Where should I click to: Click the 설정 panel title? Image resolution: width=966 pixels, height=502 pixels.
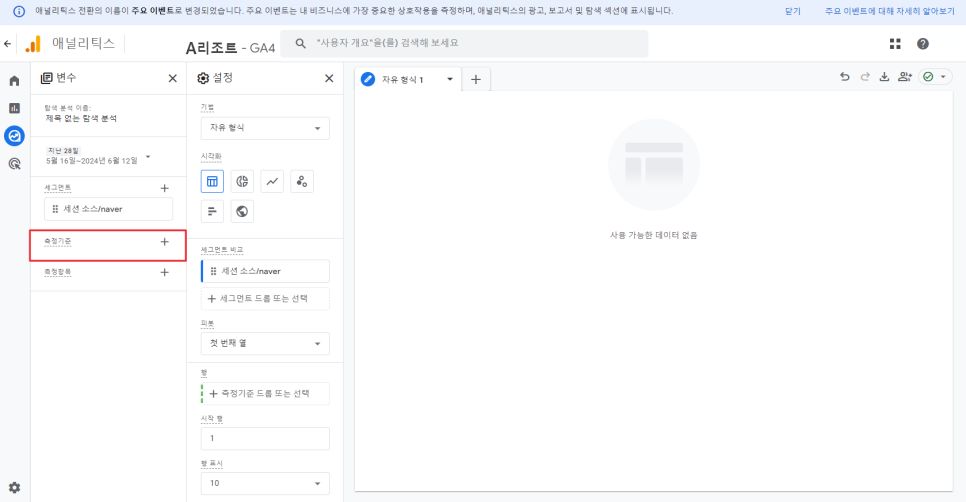222,78
